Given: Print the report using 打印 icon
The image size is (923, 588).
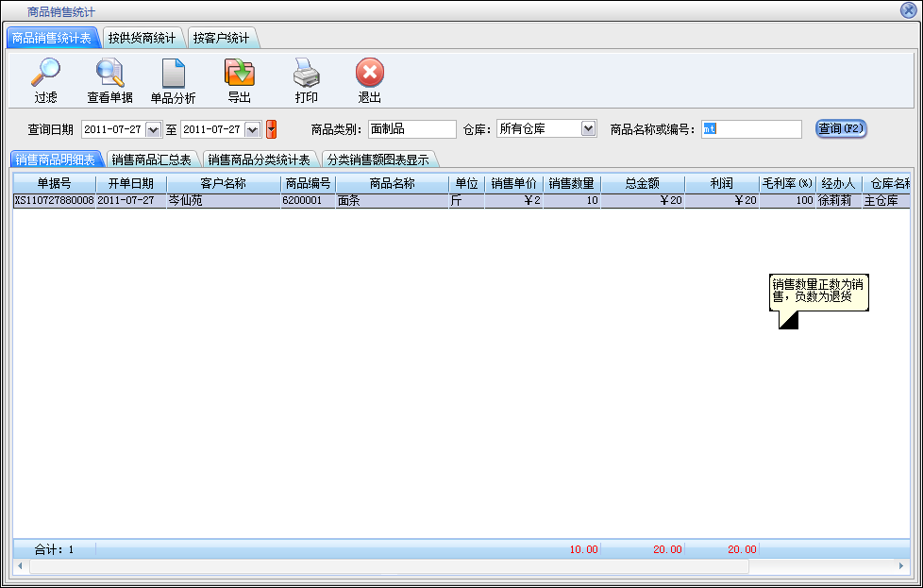Looking at the screenshot, I should coord(306,74).
